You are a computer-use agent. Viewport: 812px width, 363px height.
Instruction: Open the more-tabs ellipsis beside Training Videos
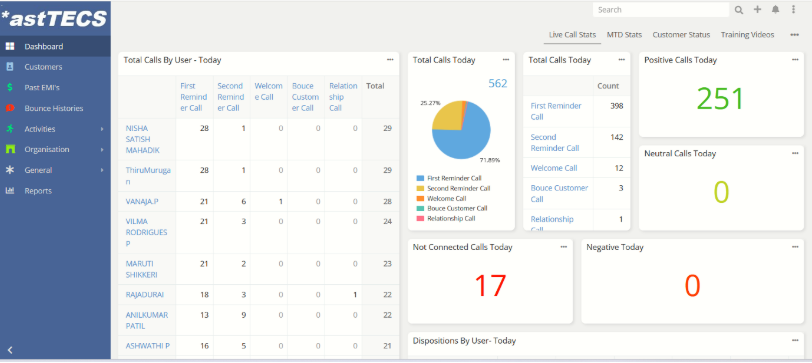tap(794, 35)
